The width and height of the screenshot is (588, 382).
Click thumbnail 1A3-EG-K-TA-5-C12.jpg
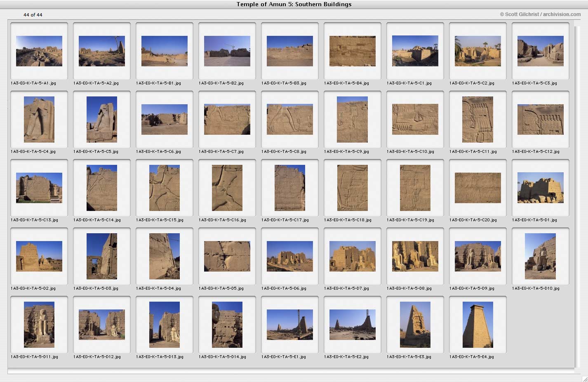pyautogui.click(x=541, y=120)
